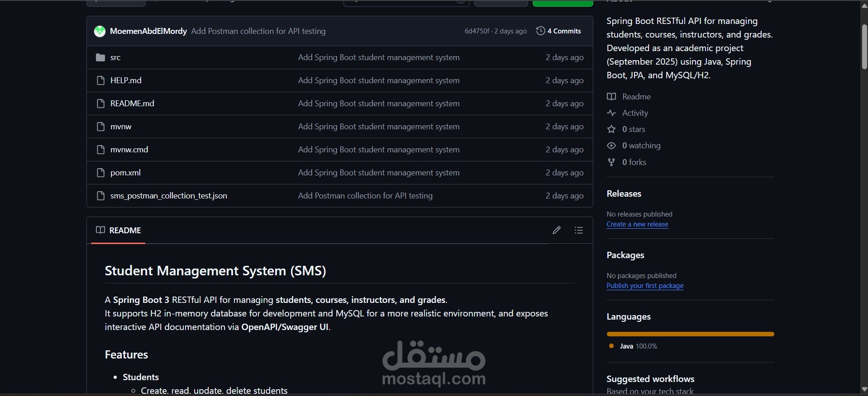
Task: Click the mvnw.cmd file icon
Action: 100,150
